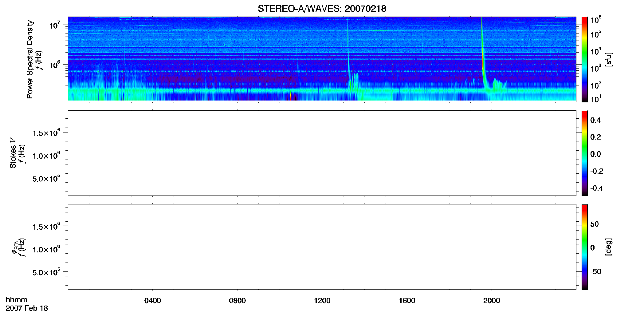Click the Stokes V panel 5.0×10^5 tick label
Image resolution: width=644 pixels, height=332 pixels.
(46, 179)
